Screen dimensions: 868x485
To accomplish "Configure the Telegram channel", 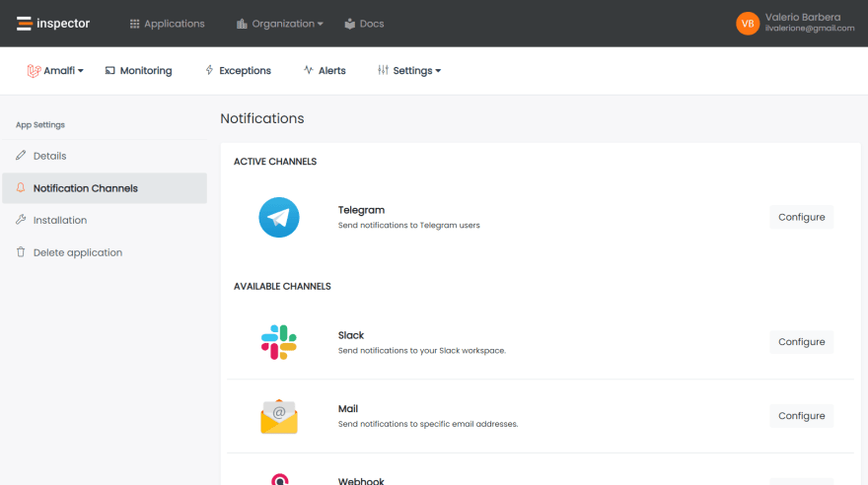I will (x=802, y=217).
